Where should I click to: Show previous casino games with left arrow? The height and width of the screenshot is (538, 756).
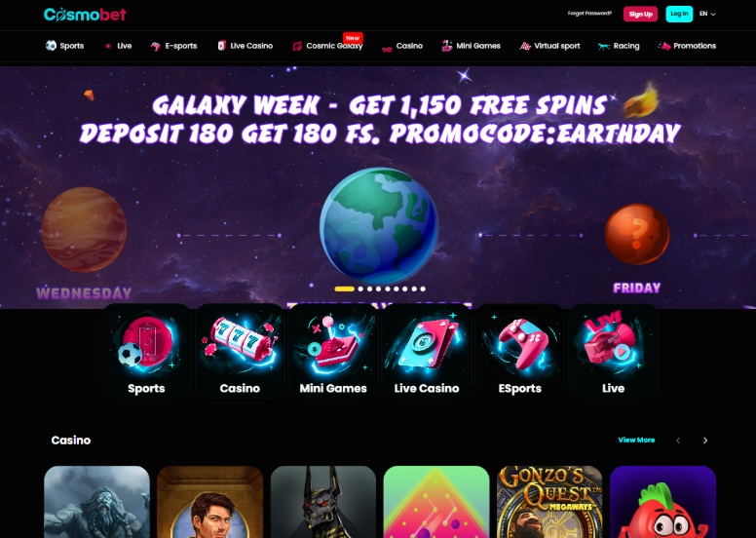point(678,441)
